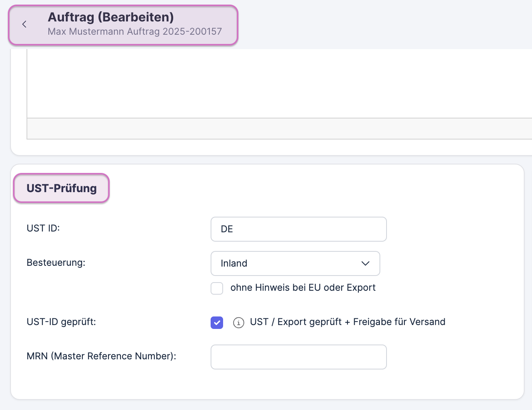532x410 pixels.
Task: Focus the UST ID input field containing DE
Action: click(x=298, y=229)
